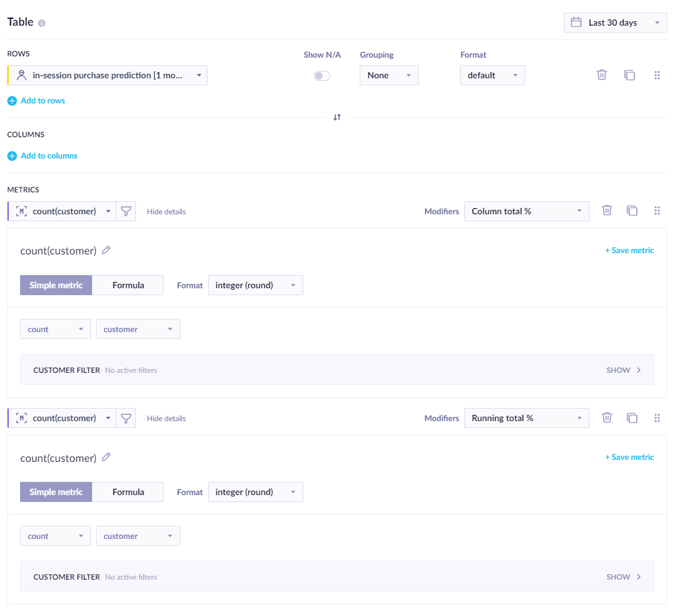Click Save metric for the first metric

tap(629, 250)
